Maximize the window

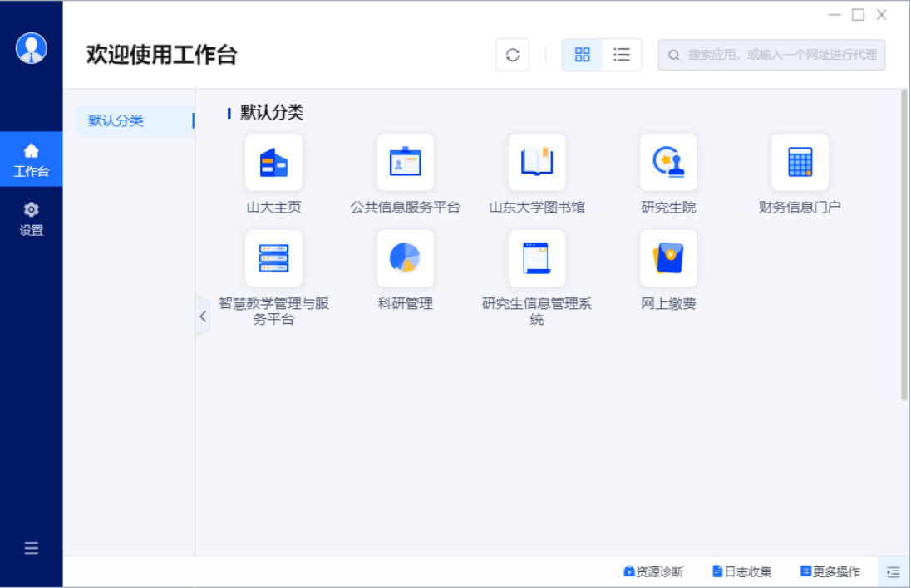858,15
